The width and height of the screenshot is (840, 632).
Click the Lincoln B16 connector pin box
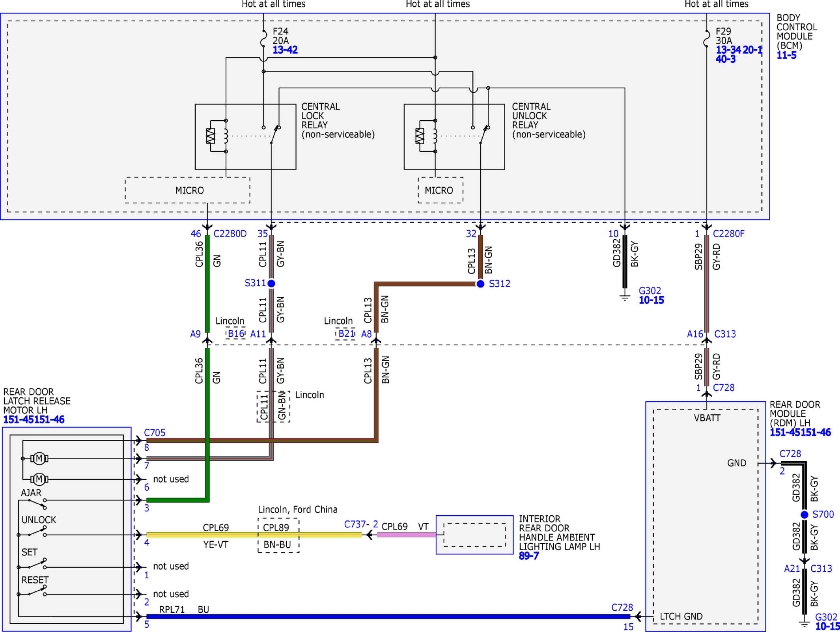click(236, 334)
